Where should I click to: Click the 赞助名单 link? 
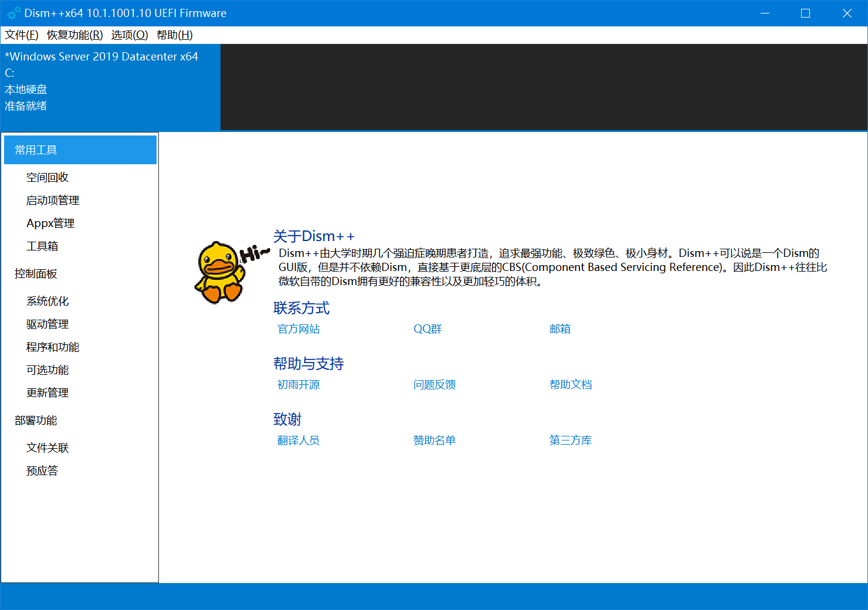point(435,440)
